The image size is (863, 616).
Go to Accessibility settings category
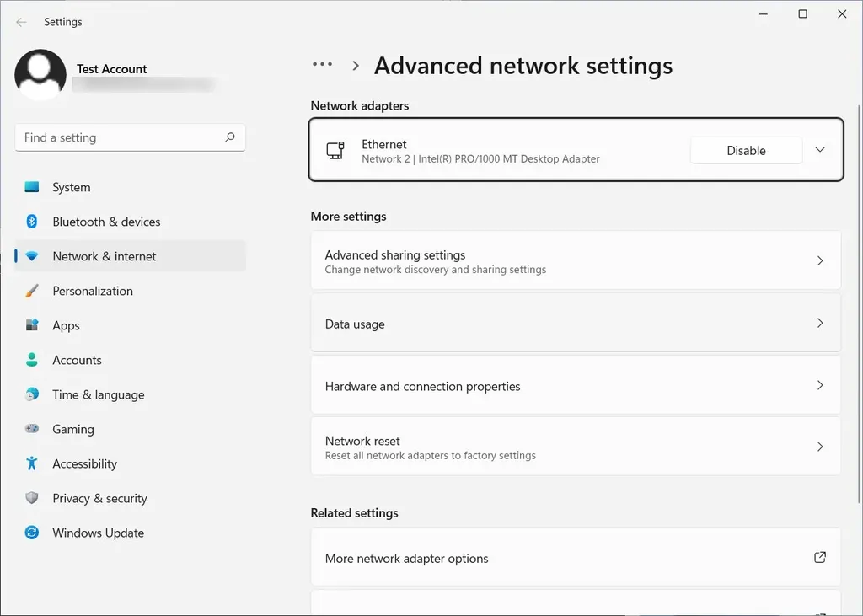(84, 463)
